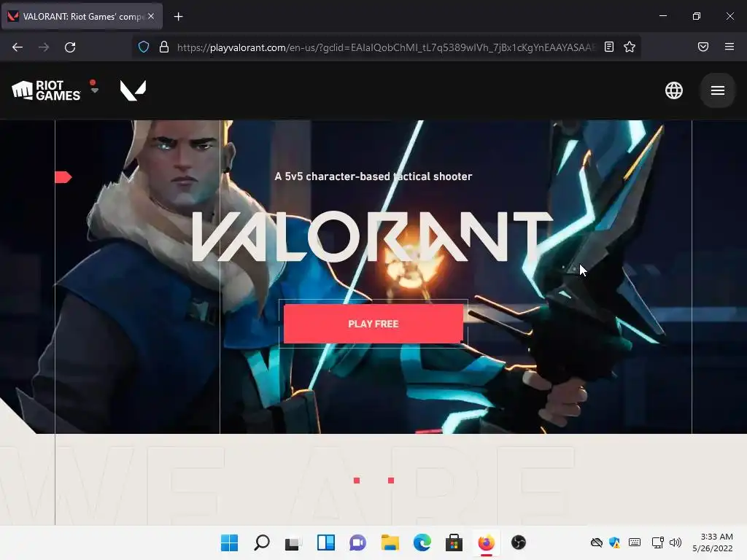This screenshot has width=747, height=560.
Task: Click the Valorant V logo
Action: [133, 90]
